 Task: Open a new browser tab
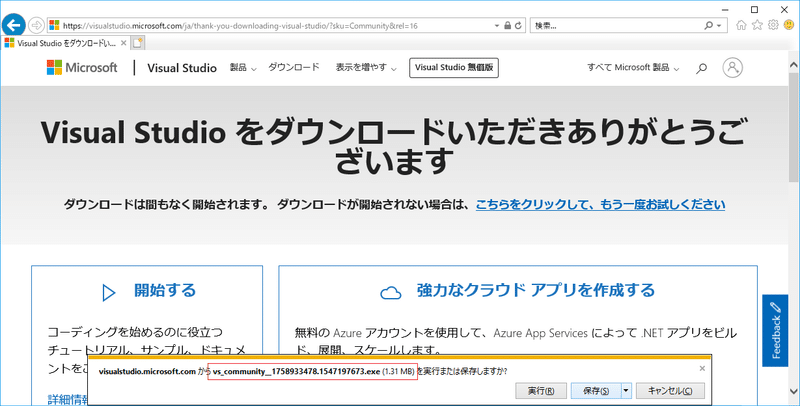[138, 43]
